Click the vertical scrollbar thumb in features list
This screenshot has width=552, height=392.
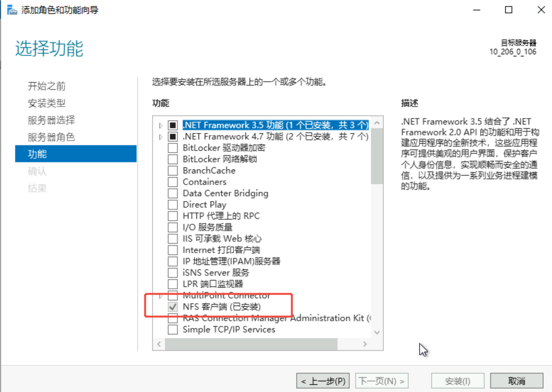377,157
